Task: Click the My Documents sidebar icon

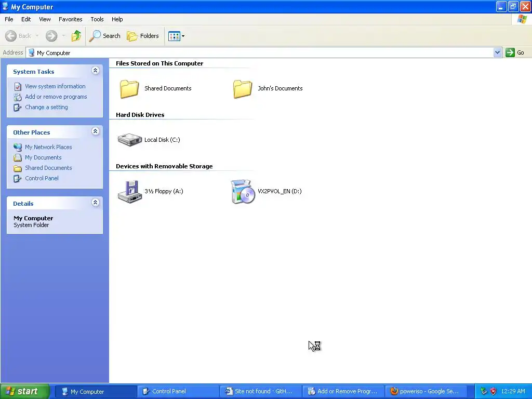Action: [x=18, y=158]
